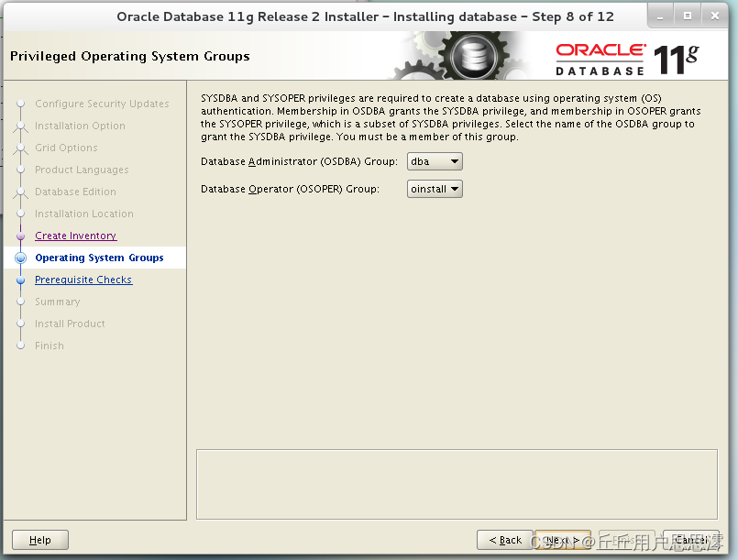Image resolution: width=738 pixels, height=560 pixels.
Task: Open the OSOPER group dropdown showing oinstall
Action: click(x=435, y=189)
